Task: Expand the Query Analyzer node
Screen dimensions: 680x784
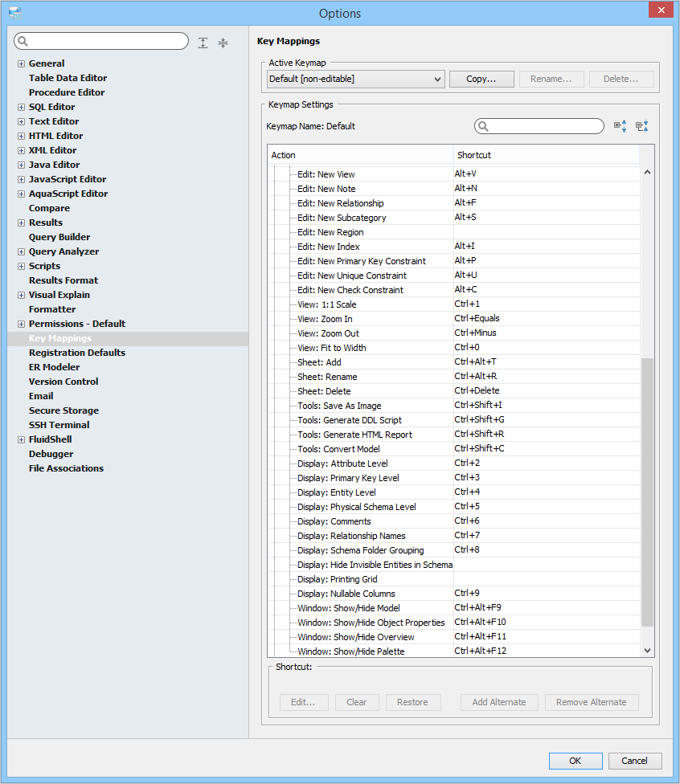Action: point(21,252)
